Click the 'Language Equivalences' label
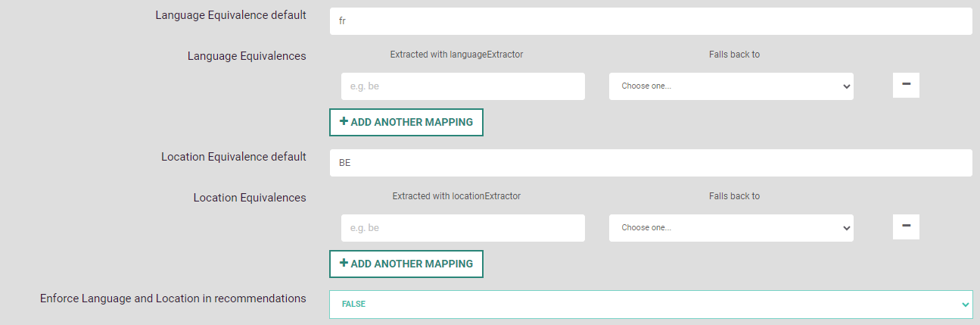980x325 pixels. pos(247,56)
